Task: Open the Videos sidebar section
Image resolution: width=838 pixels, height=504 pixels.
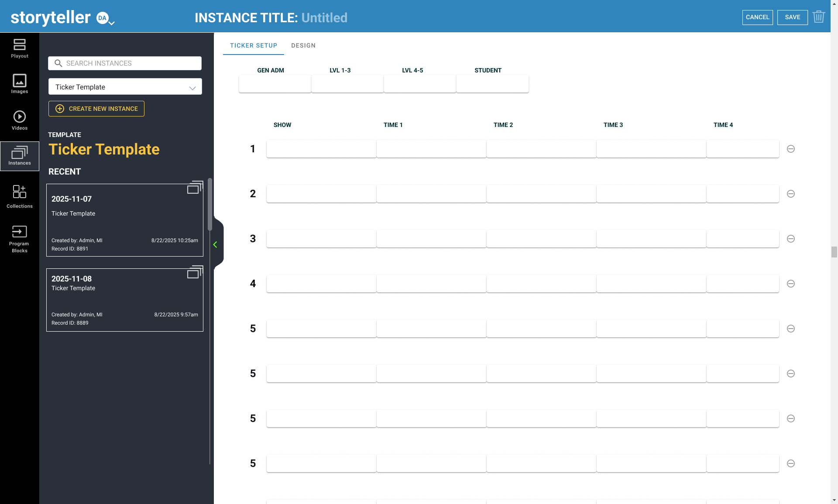Action: click(x=19, y=120)
